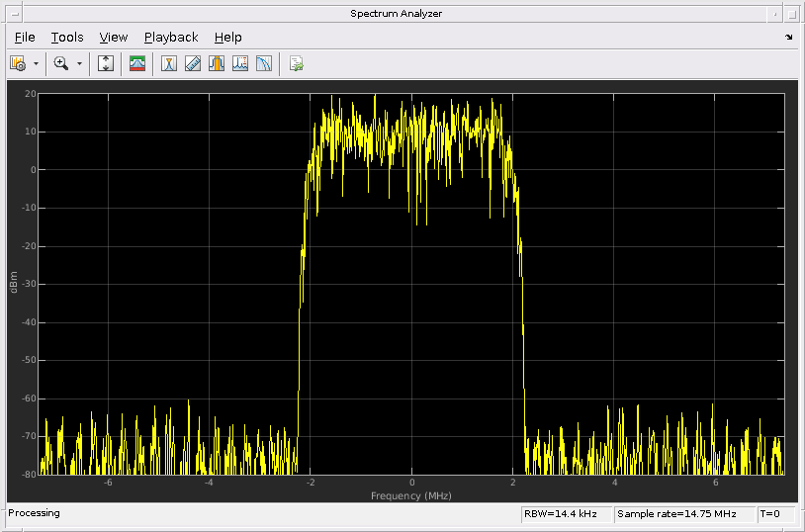805x532 pixels.
Task: Click the RBW=14.4 kHz status field
Action: tap(567, 514)
